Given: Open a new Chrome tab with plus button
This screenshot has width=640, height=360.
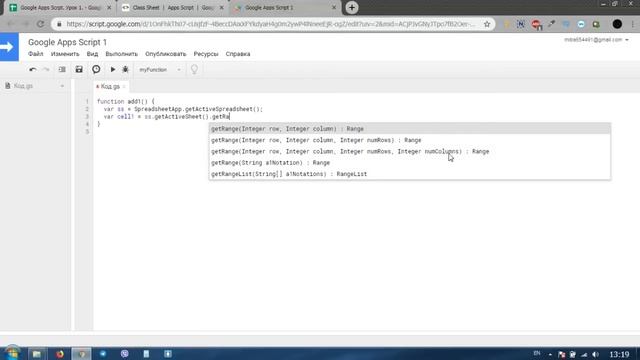Looking at the screenshot, I should click(352, 7).
